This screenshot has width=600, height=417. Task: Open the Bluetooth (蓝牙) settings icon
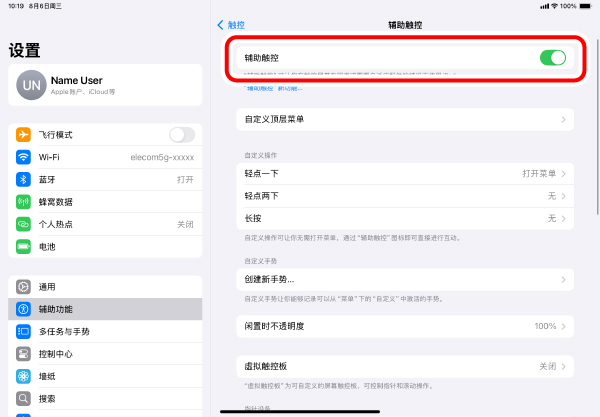(x=22, y=179)
